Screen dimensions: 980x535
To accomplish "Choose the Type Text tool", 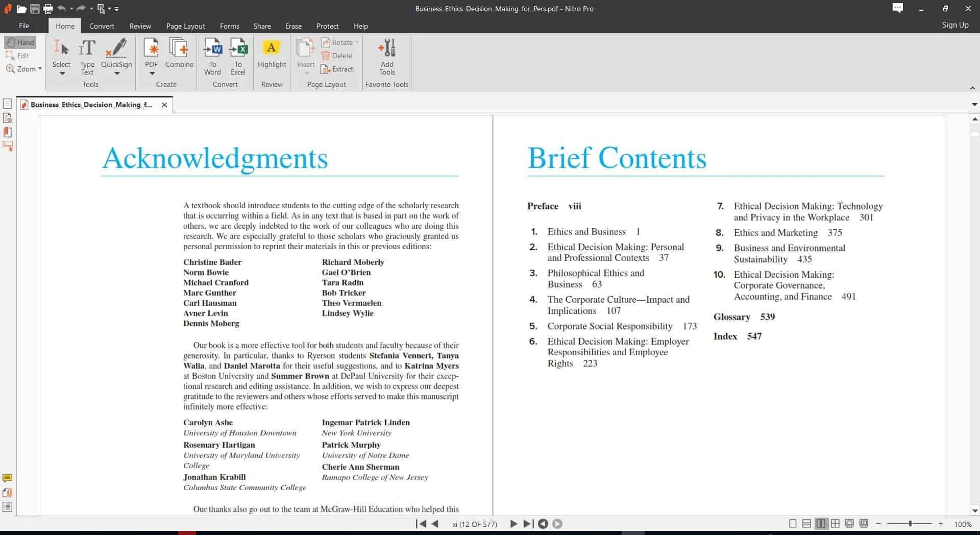I will [87, 49].
